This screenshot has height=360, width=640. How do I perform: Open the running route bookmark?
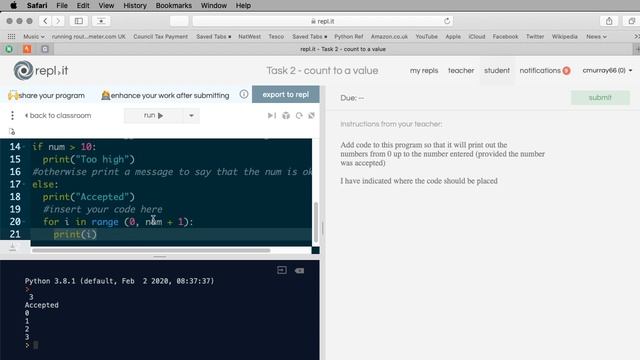[x=89, y=36]
